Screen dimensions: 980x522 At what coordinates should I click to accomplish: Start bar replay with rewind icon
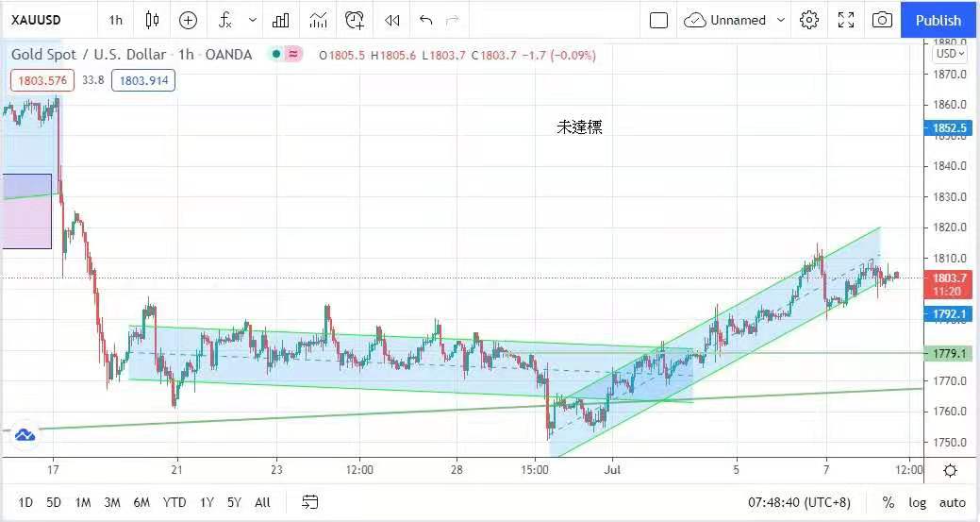pyautogui.click(x=392, y=20)
